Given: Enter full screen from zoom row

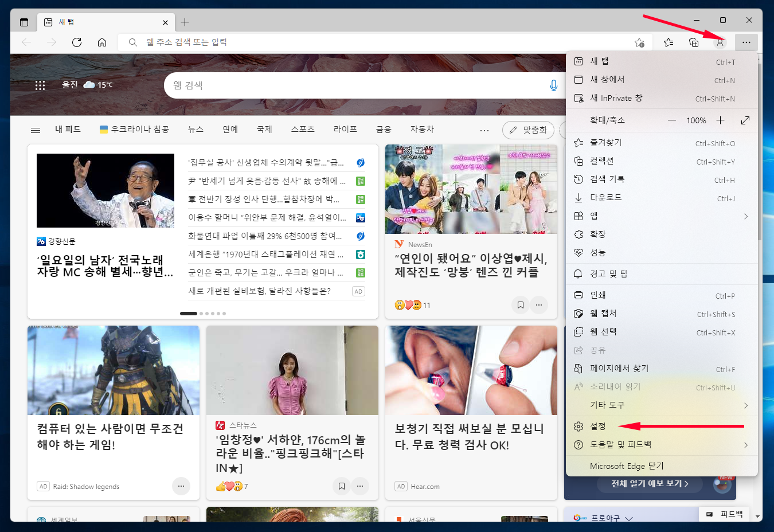Looking at the screenshot, I should pos(745,120).
